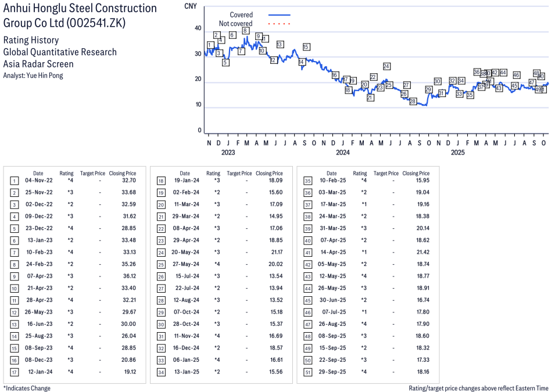Click the Rating column header in first table
The height and width of the screenshot is (392, 555).
(x=66, y=173)
